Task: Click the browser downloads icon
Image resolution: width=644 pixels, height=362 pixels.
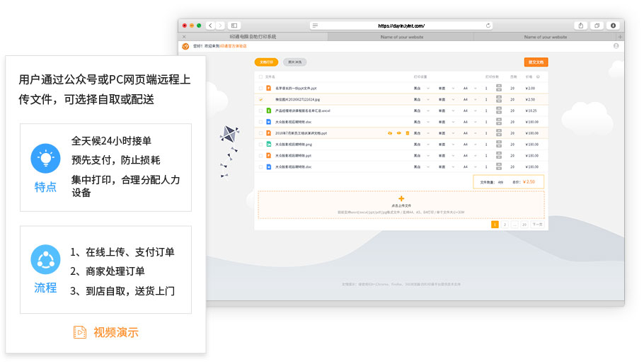Action: coord(613,26)
